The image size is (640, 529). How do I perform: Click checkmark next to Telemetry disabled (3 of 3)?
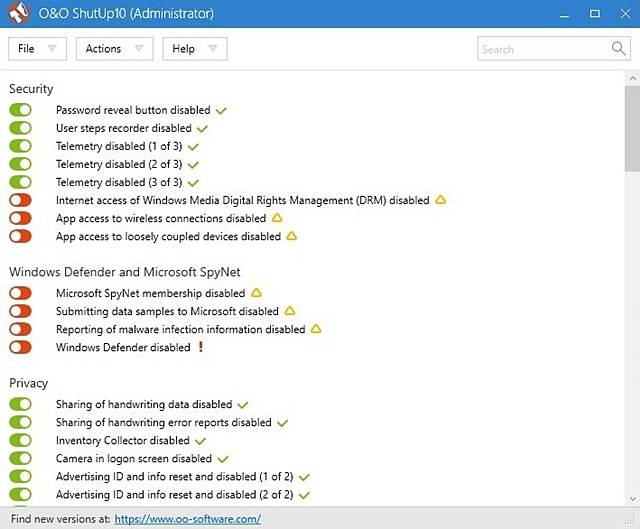[193, 182]
